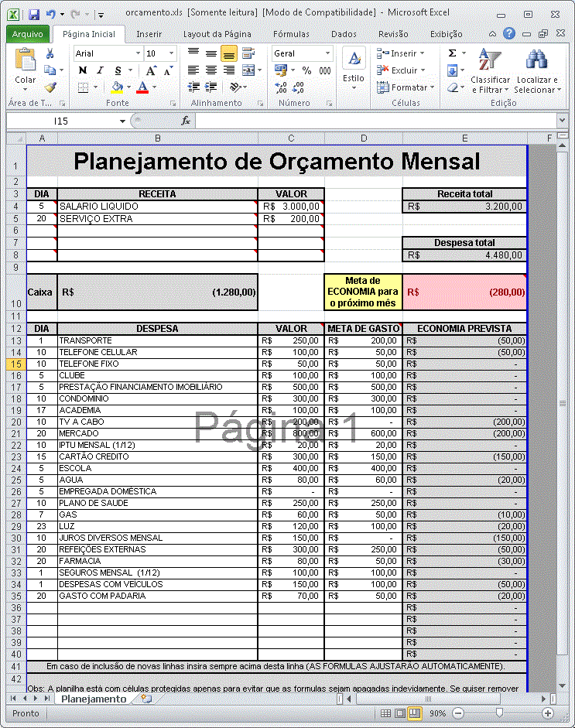This screenshot has width=575, height=728.
Task: Open the Arquivo tab
Action: coord(28,34)
